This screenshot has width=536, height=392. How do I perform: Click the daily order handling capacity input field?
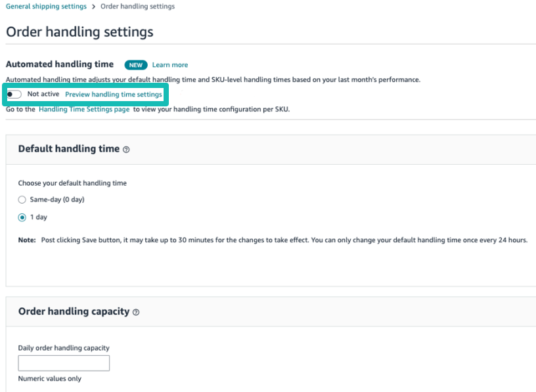(63, 362)
